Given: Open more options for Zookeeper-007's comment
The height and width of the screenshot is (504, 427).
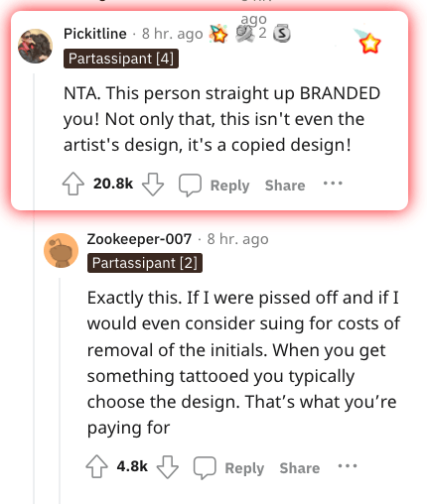Looking at the screenshot, I should (348, 466).
